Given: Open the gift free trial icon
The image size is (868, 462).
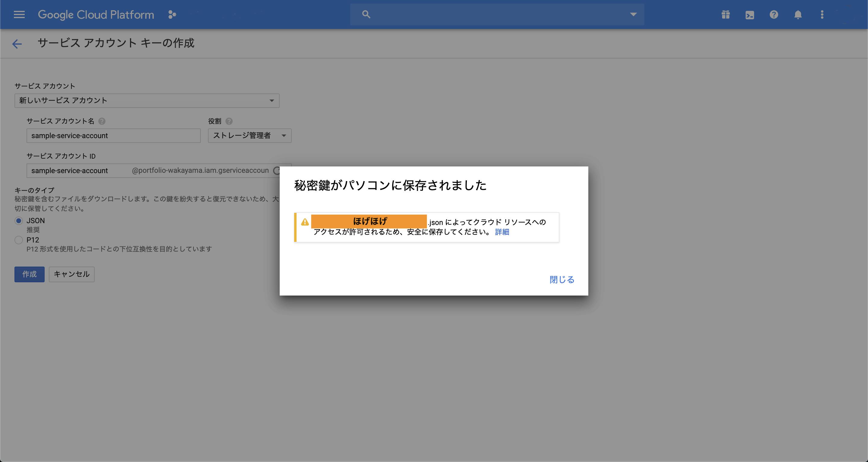Looking at the screenshot, I should click(725, 15).
